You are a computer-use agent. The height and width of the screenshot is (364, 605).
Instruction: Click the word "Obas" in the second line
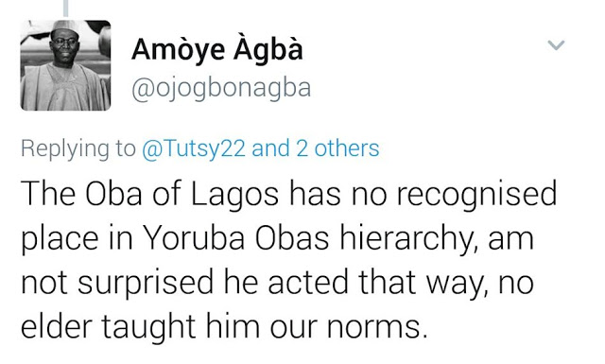(x=292, y=237)
